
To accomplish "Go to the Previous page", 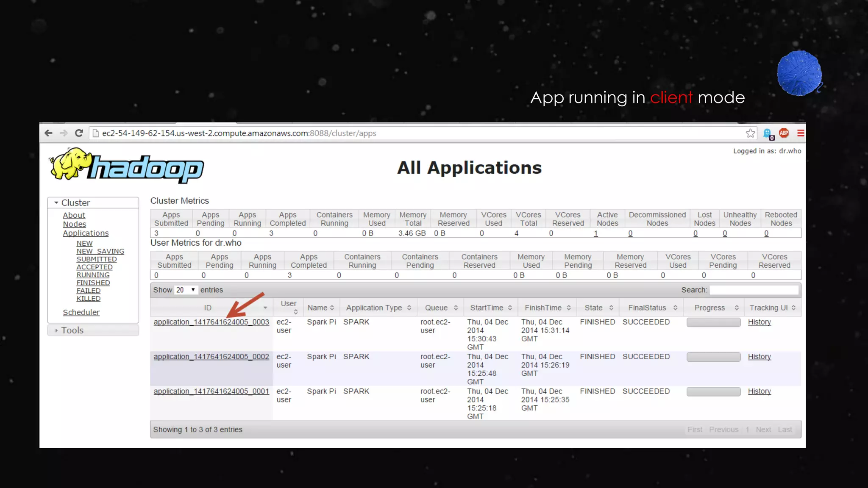I will click(723, 430).
